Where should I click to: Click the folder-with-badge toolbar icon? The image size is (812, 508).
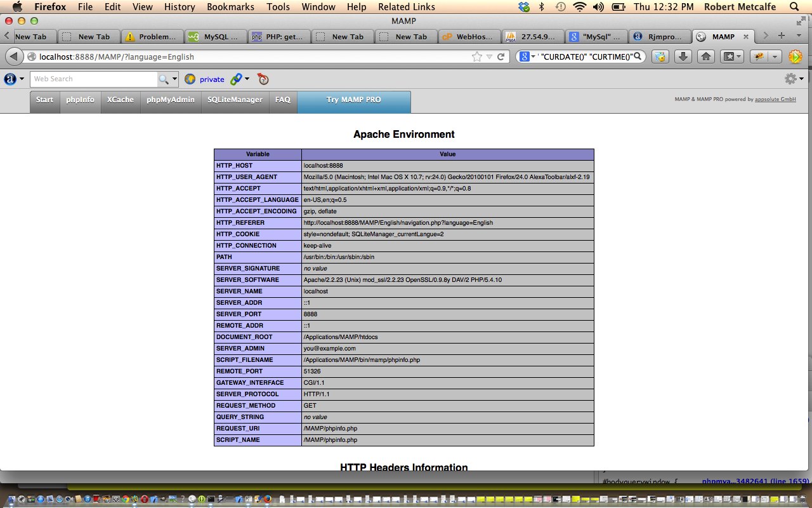click(660, 57)
